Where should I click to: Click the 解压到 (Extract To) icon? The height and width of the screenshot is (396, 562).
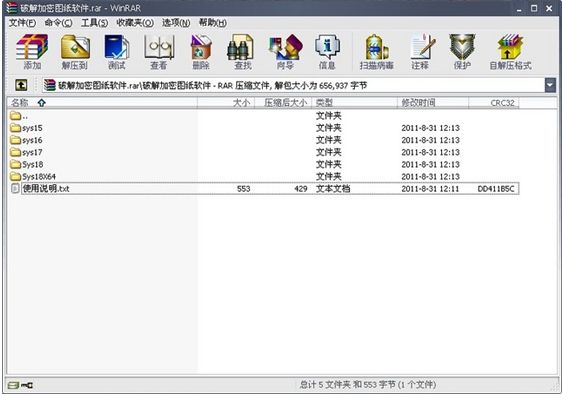pos(75,52)
